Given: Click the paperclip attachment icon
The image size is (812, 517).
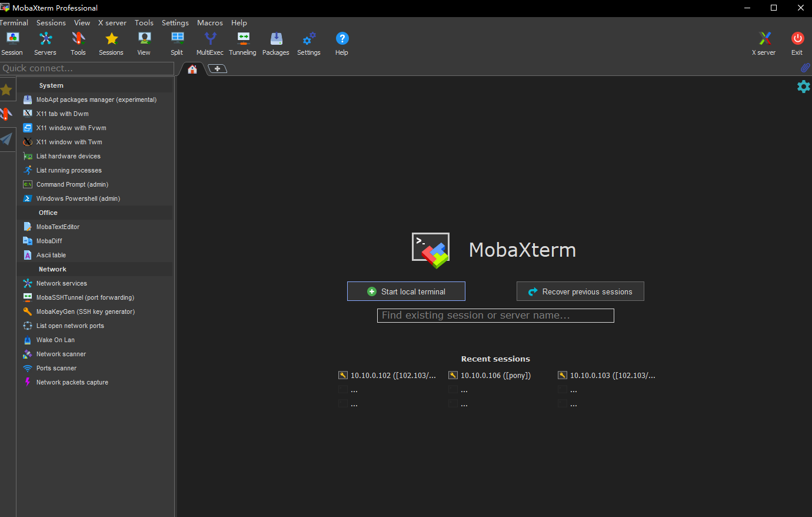Looking at the screenshot, I should tap(805, 68).
